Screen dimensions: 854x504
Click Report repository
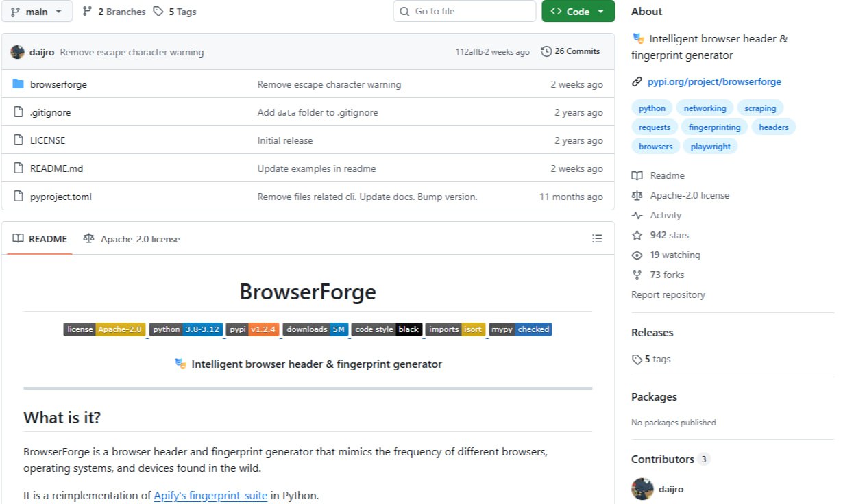tap(668, 294)
